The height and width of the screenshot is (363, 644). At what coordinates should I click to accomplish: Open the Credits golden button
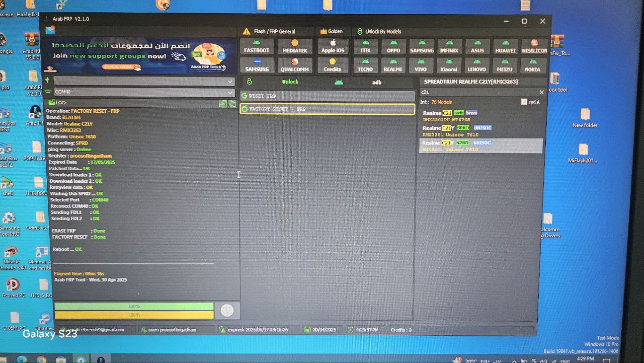pyautogui.click(x=333, y=65)
